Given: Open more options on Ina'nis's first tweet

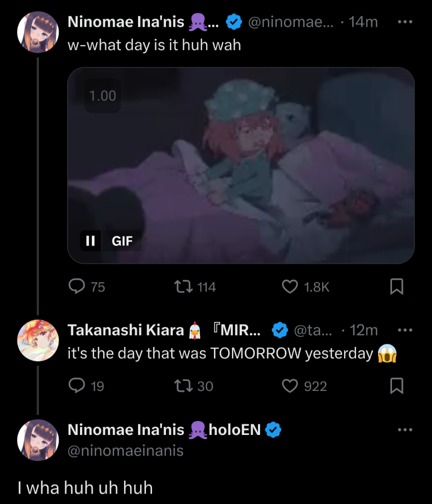Looking at the screenshot, I should pyautogui.click(x=404, y=23).
